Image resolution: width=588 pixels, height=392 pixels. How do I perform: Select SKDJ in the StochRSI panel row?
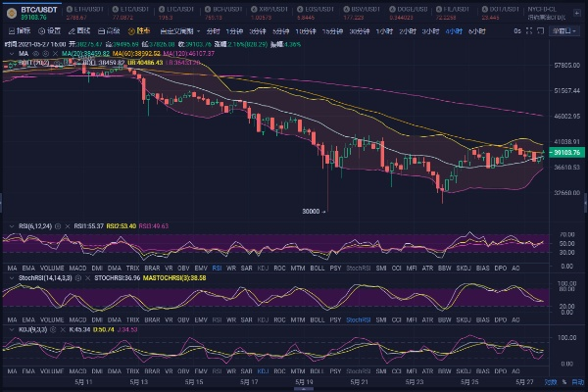pyautogui.click(x=464, y=320)
